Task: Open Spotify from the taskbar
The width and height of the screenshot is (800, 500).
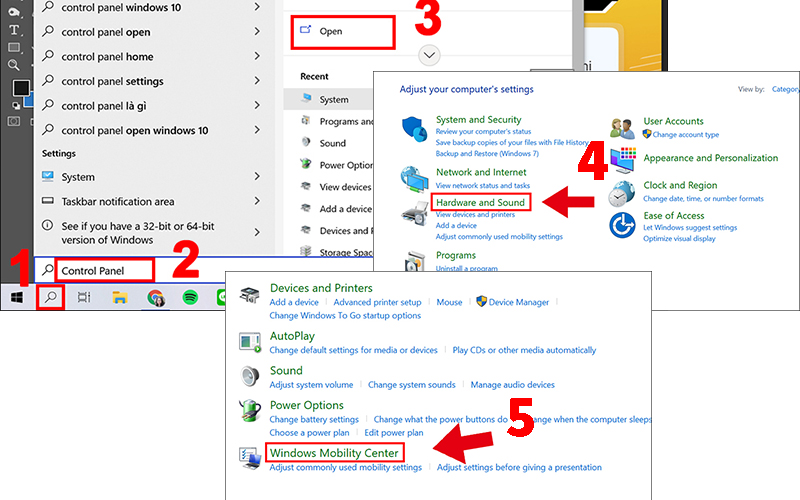Action: point(190,297)
